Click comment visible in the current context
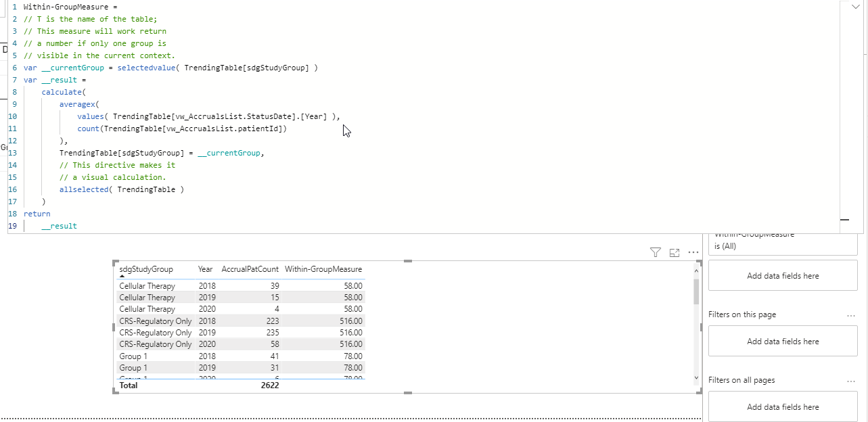The height and width of the screenshot is (422, 868). (99, 55)
